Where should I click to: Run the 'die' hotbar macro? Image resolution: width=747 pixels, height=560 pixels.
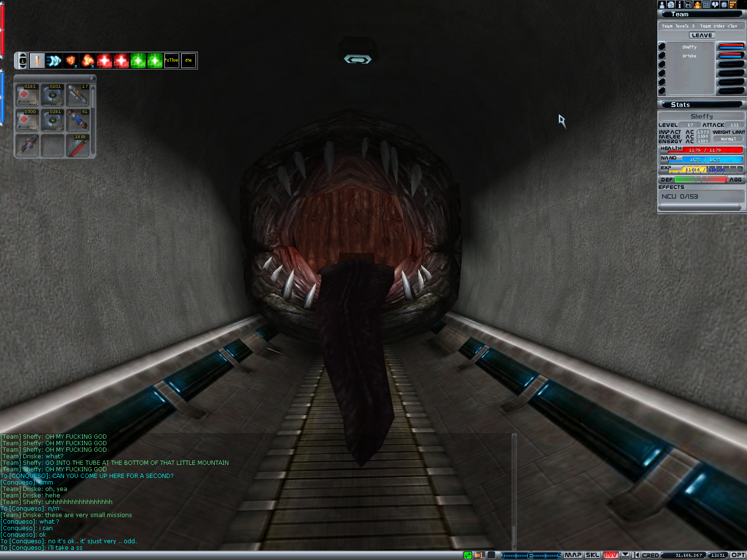tap(188, 61)
